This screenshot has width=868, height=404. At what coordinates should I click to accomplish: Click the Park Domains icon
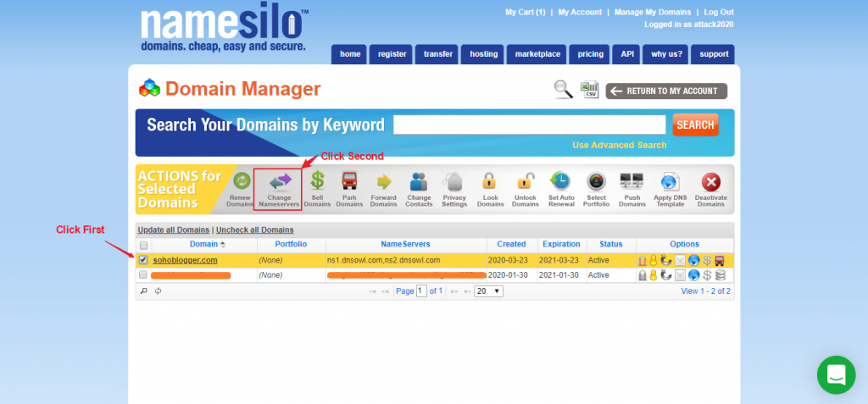[348, 181]
